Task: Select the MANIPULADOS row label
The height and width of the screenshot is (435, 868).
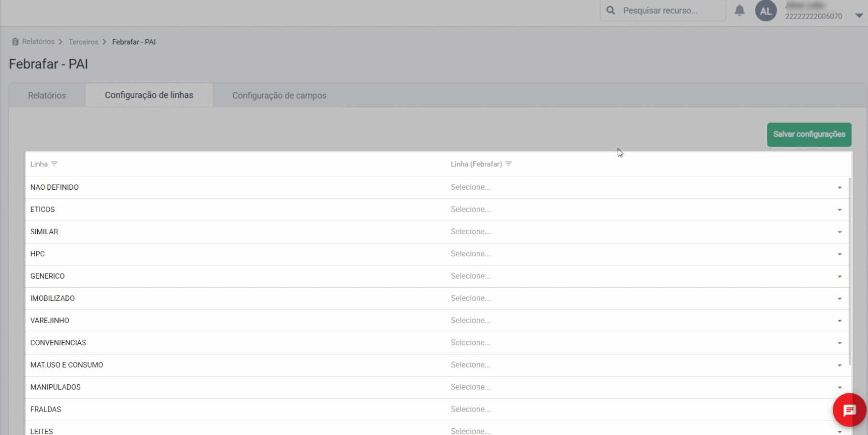Action: [x=55, y=387]
